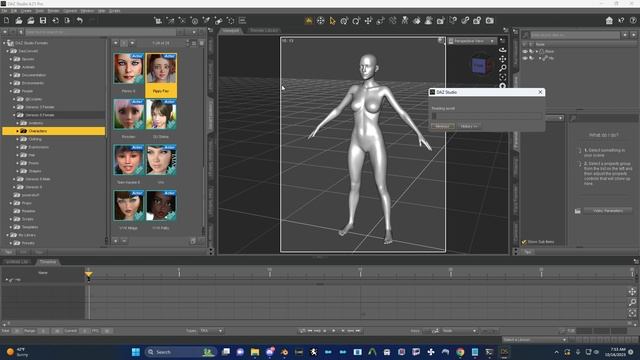This screenshot has width=640, height=360.
Task: Click the viewport pan arrows control
Action: point(502,59)
